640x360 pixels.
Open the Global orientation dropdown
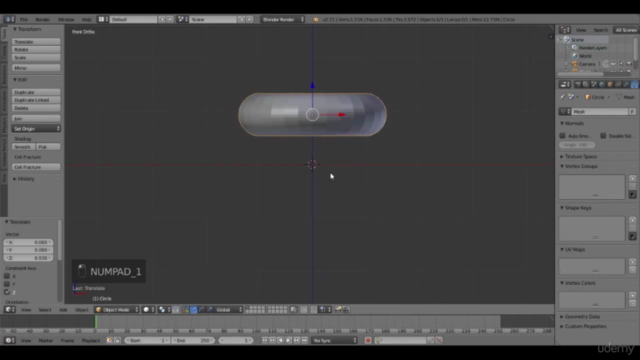point(229,309)
